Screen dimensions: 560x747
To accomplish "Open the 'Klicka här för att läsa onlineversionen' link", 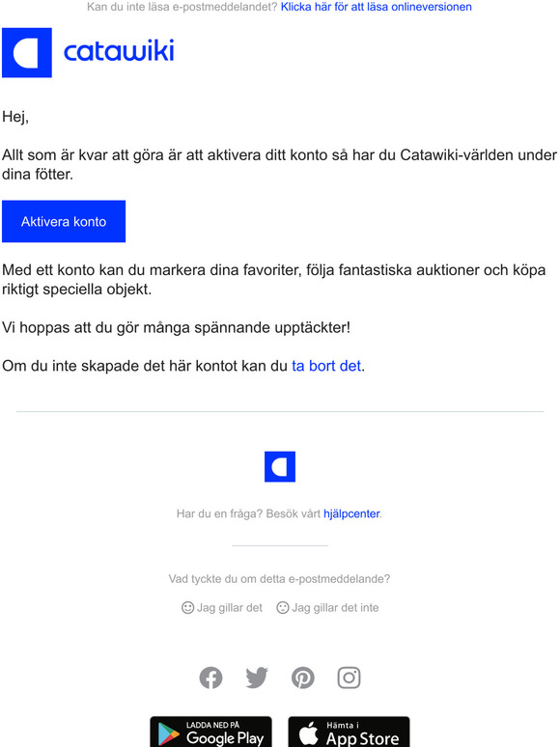I will [376, 7].
